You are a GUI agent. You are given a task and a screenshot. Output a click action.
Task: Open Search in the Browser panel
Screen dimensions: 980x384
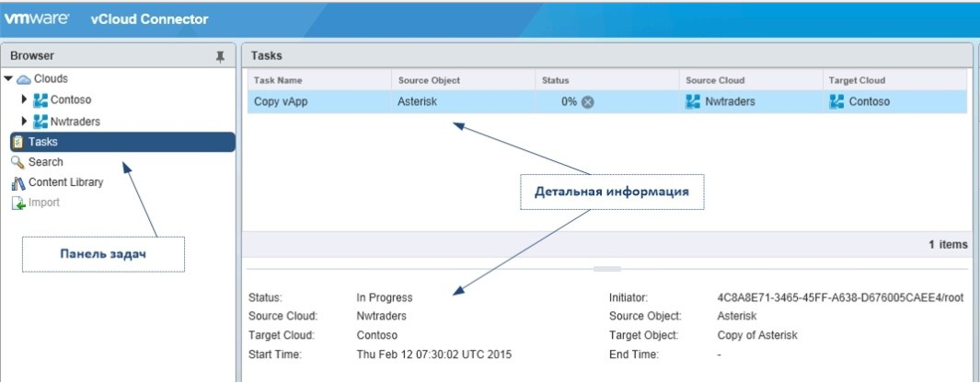[46, 162]
